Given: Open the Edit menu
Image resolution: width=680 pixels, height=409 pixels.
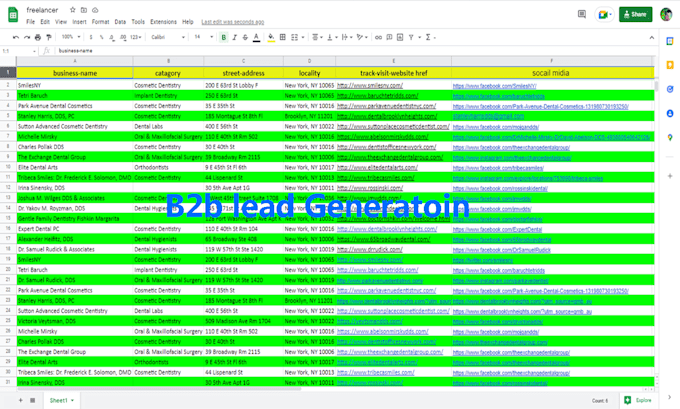Looking at the screenshot, I should coord(45,22).
